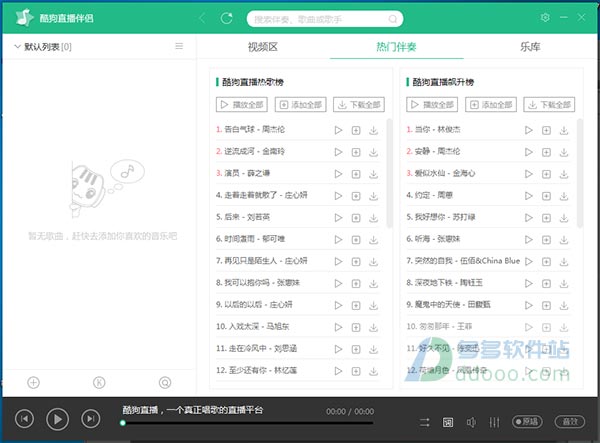Open the equalizer sliders icon
The width and height of the screenshot is (600, 443).
[494, 422]
